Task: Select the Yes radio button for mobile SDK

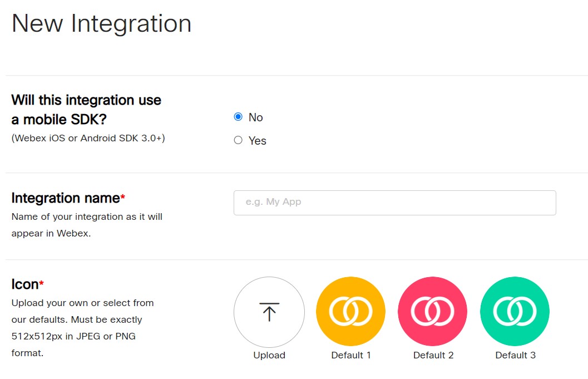Action: click(x=238, y=140)
